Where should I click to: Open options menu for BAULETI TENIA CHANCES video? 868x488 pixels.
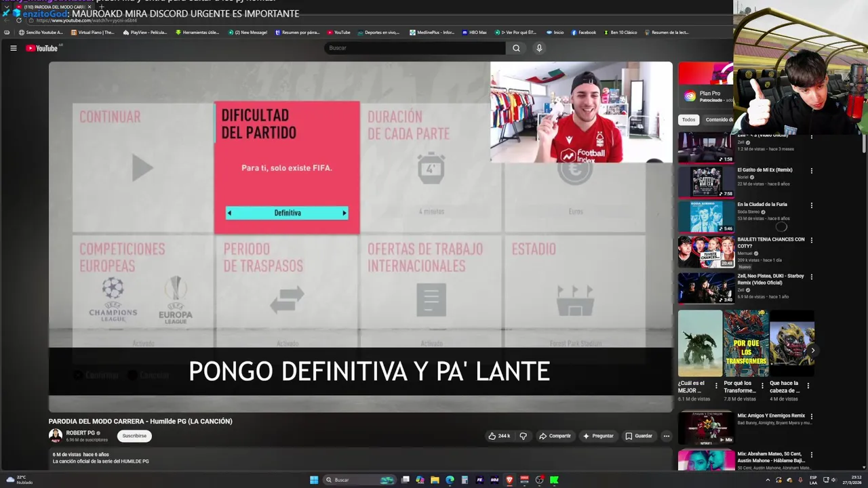point(811,240)
